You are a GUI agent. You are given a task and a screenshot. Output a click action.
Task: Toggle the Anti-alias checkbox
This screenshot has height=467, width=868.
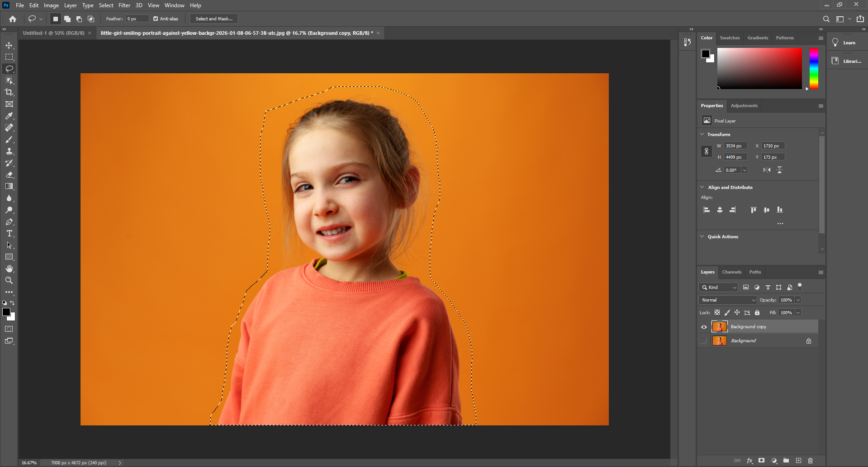click(x=155, y=19)
